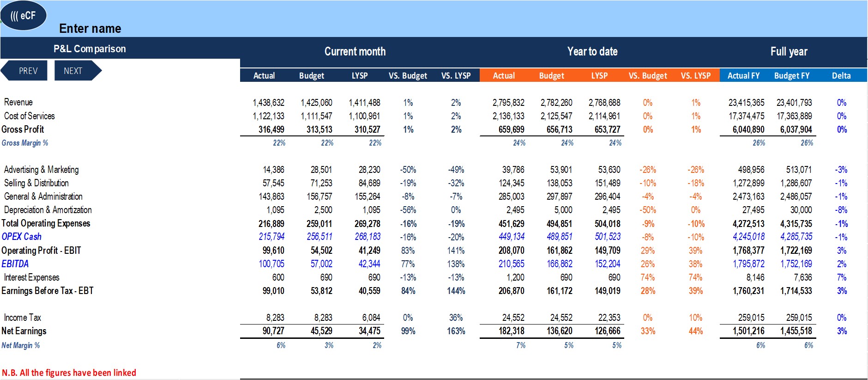Select current month Revenue actual 1,438,632
868x380 pixels.
coord(268,103)
